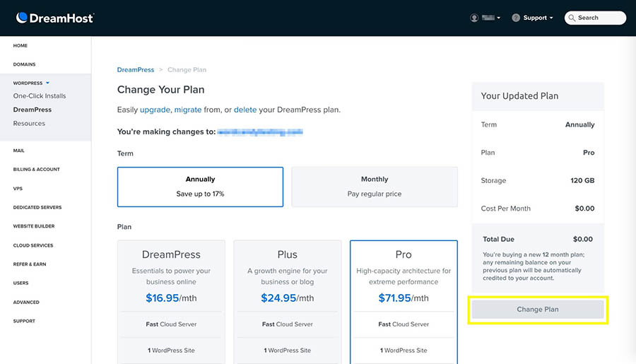Click the Plan value Pro in summary
This screenshot has width=636, height=364.
click(x=589, y=153)
